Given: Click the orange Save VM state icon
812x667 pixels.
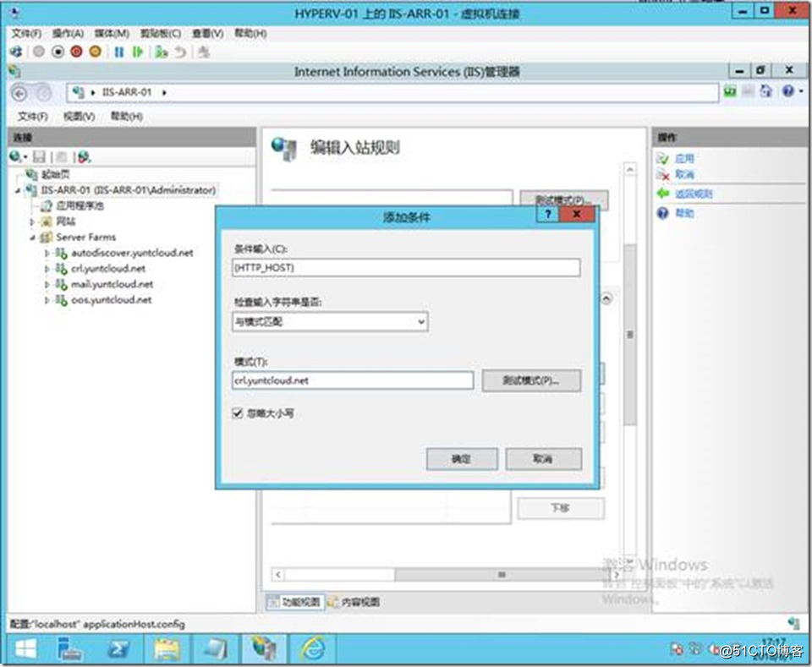Looking at the screenshot, I should 96,52.
